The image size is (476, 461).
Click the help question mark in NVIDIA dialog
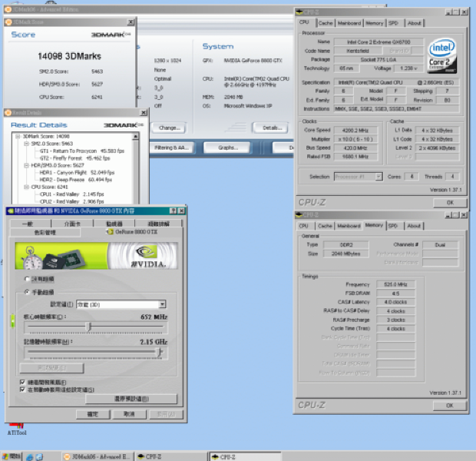coord(173,211)
